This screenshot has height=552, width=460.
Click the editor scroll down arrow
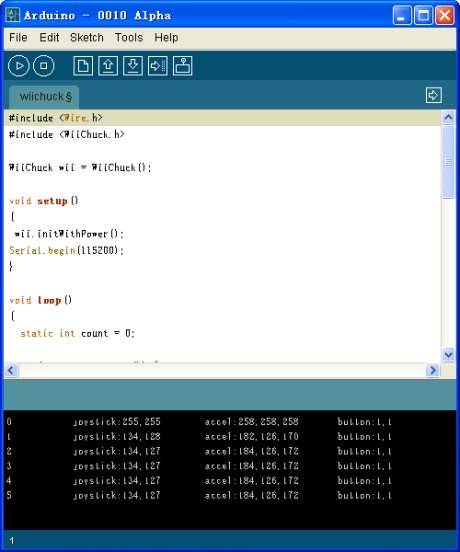[x=448, y=355]
